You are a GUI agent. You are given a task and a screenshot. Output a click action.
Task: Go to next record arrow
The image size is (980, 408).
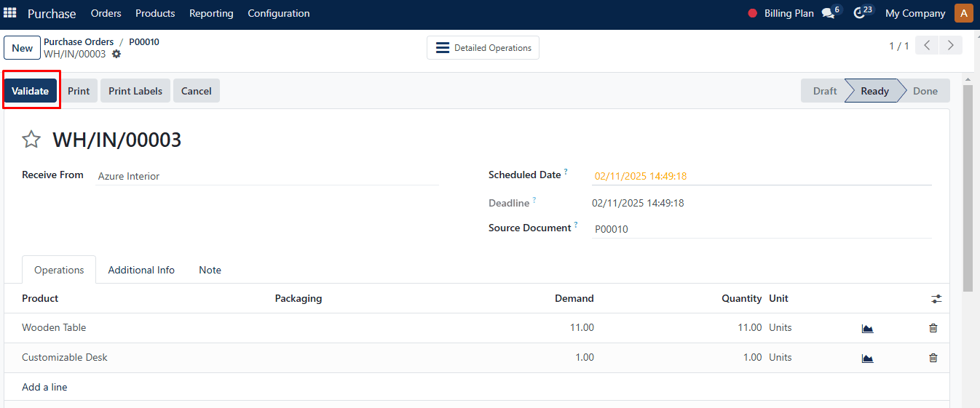tap(951, 45)
